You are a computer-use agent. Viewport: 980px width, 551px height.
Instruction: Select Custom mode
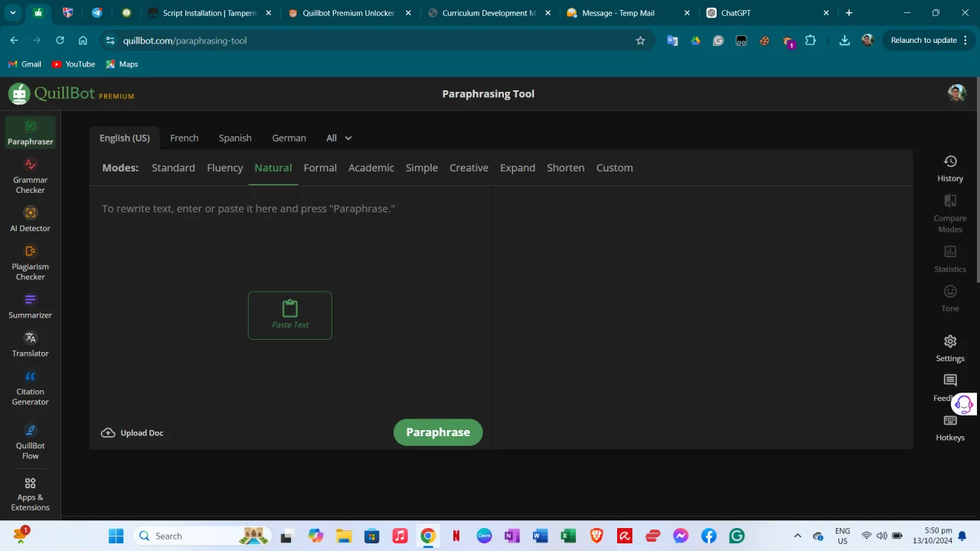pos(615,168)
